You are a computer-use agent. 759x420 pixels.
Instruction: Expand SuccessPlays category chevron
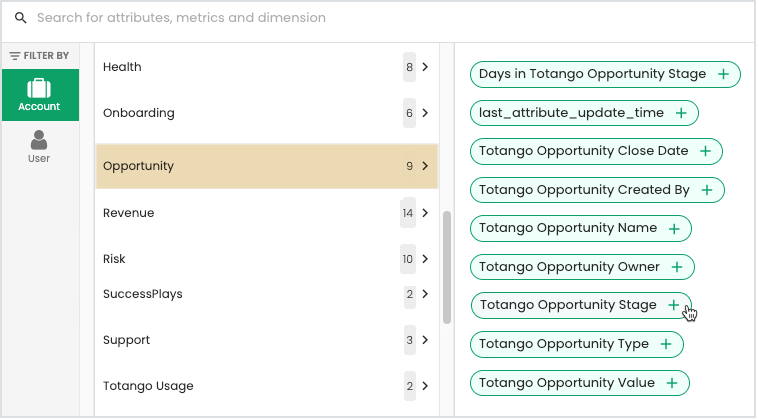coord(425,294)
